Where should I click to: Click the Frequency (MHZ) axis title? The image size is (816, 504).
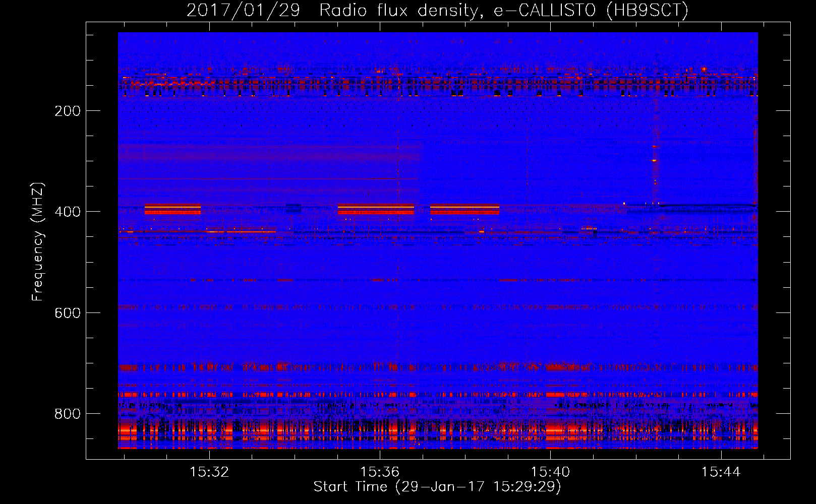click(38, 241)
